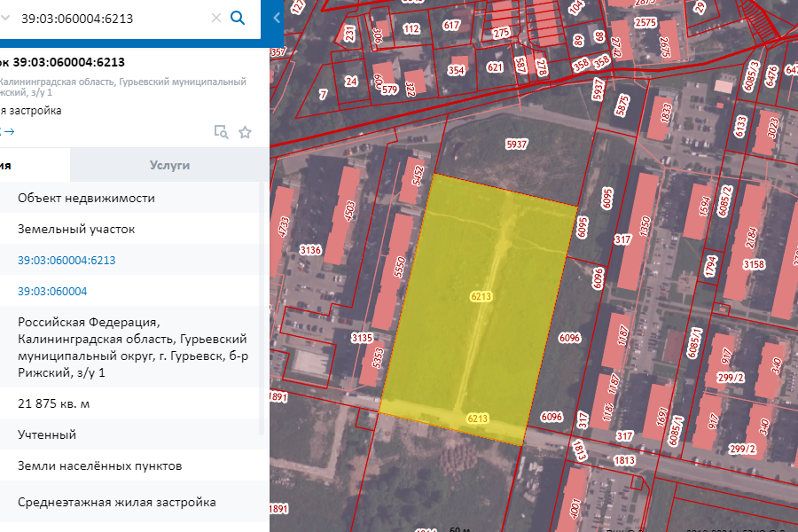Open the cadastral quarter link 39:03:060004
This screenshot has width=798, height=532.
coord(52,291)
